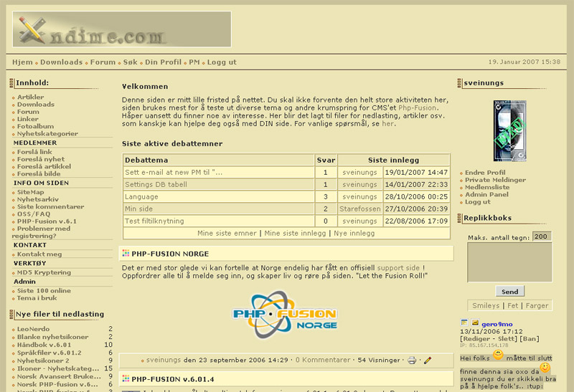Open 0 Kommentarer on PHP-FUSION NORGE news
The width and height of the screenshot is (574, 392).
click(x=323, y=360)
